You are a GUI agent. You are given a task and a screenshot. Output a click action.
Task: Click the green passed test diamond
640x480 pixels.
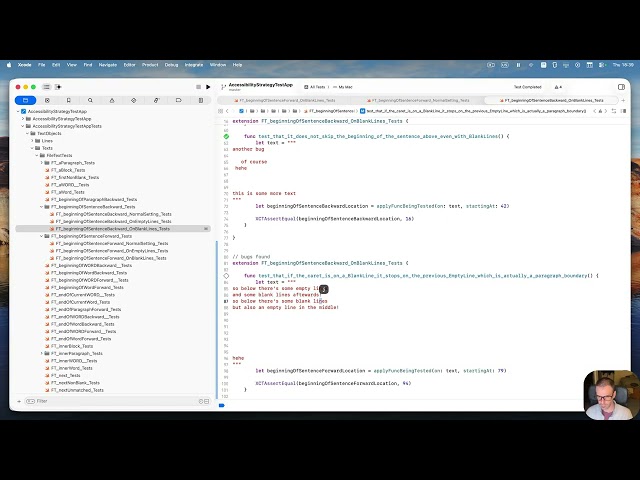(x=227, y=135)
